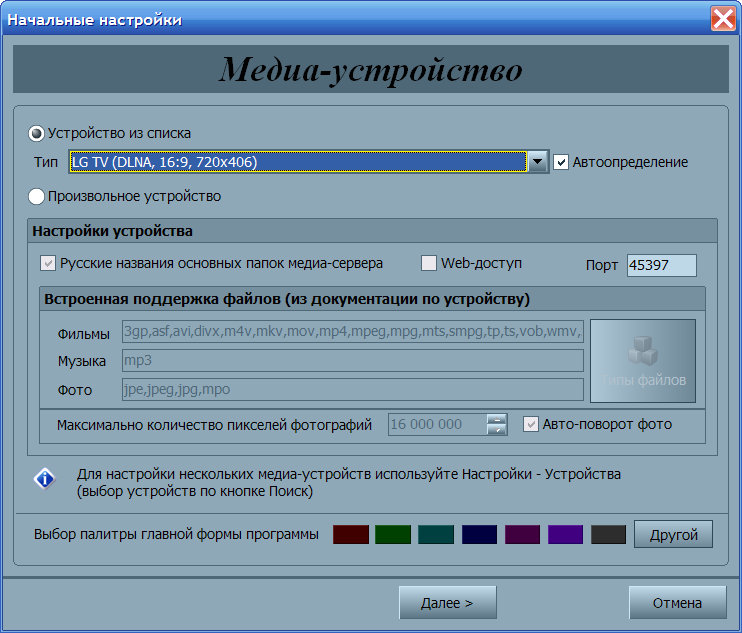Screen dimensions: 742x633
Task: Toggle the Автоопределение checkbox
Action: coord(562,162)
